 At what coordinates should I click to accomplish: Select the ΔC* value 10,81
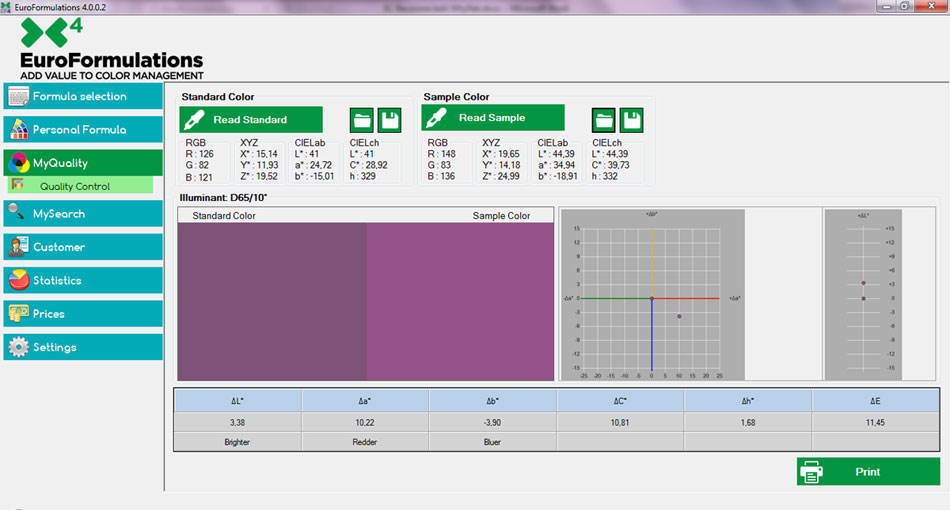pos(620,422)
